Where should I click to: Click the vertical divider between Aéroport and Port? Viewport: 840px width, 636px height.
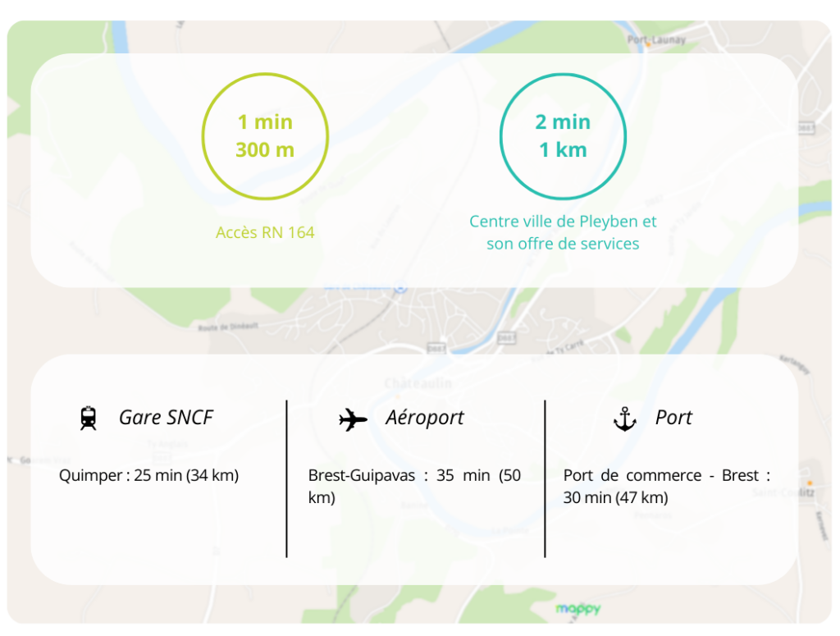pyautogui.click(x=545, y=478)
